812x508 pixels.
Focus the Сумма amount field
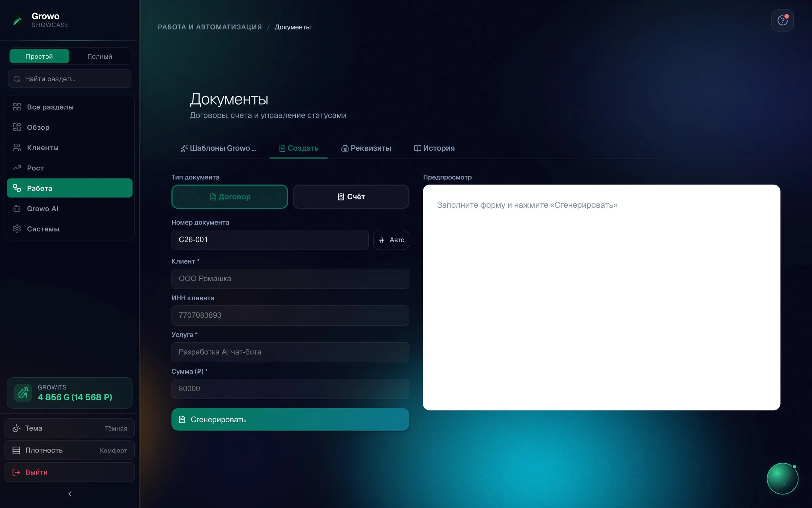(290, 389)
